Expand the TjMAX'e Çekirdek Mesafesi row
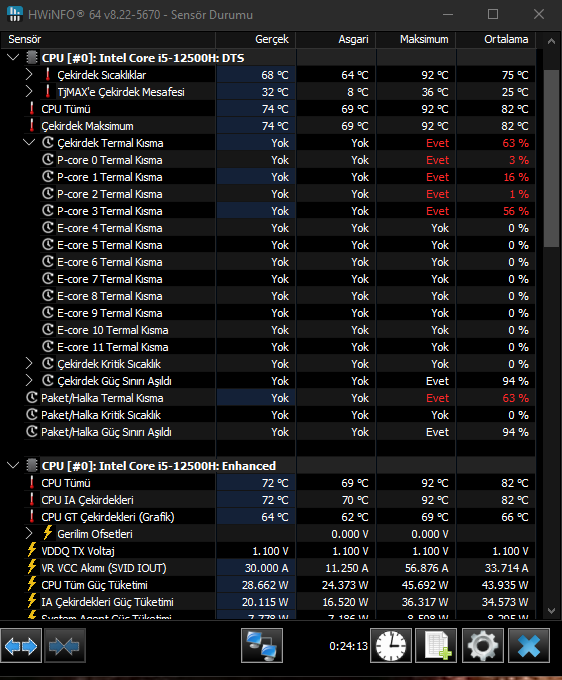562x680 pixels. [x=29, y=92]
